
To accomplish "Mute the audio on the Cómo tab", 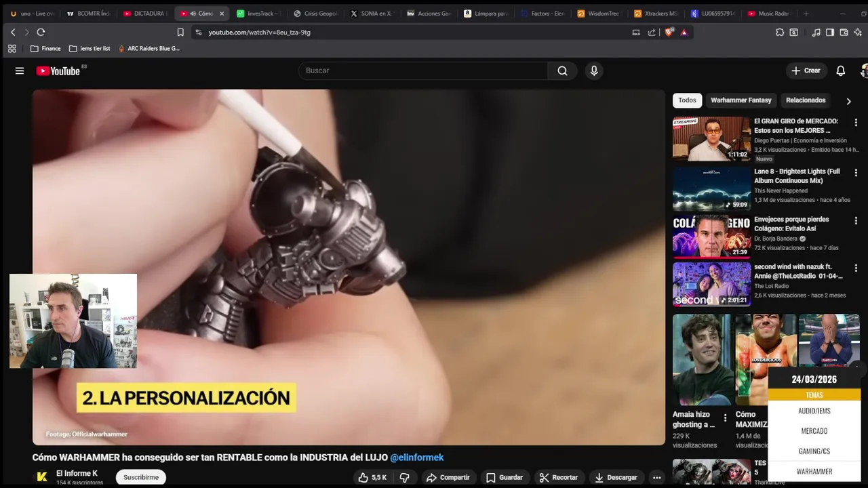I will pyautogui.click(x=193, y=14).
